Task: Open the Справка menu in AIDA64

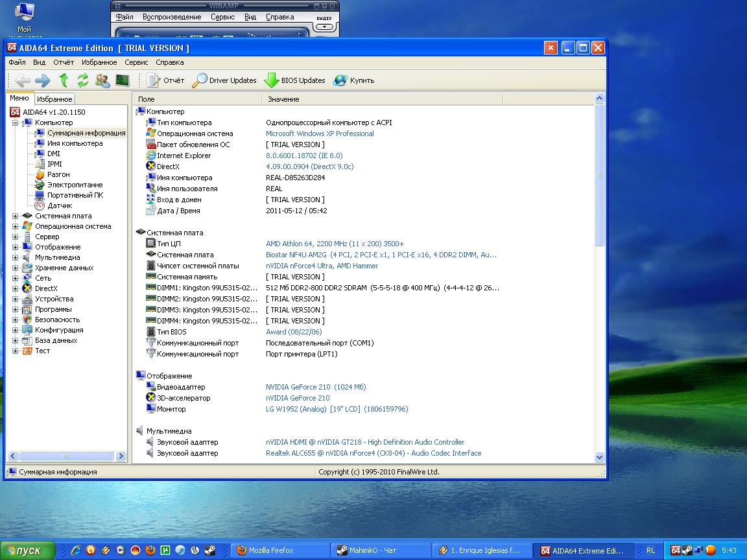Action: [x=170, y=62]
